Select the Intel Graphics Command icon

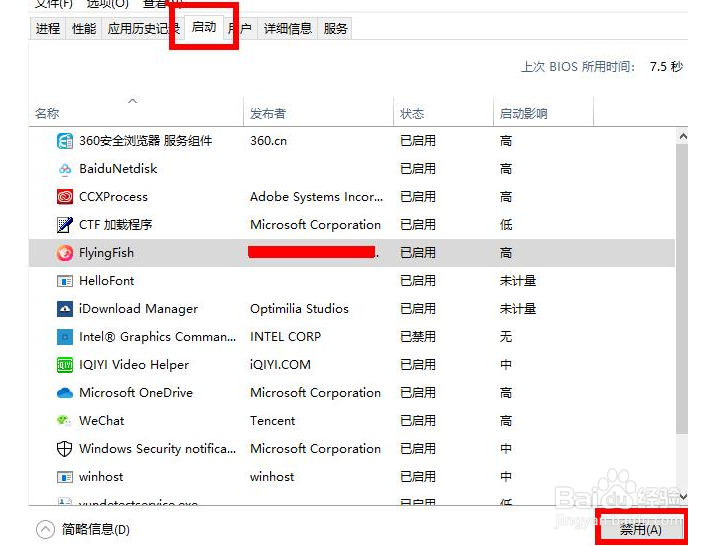[x=65, y=337]
